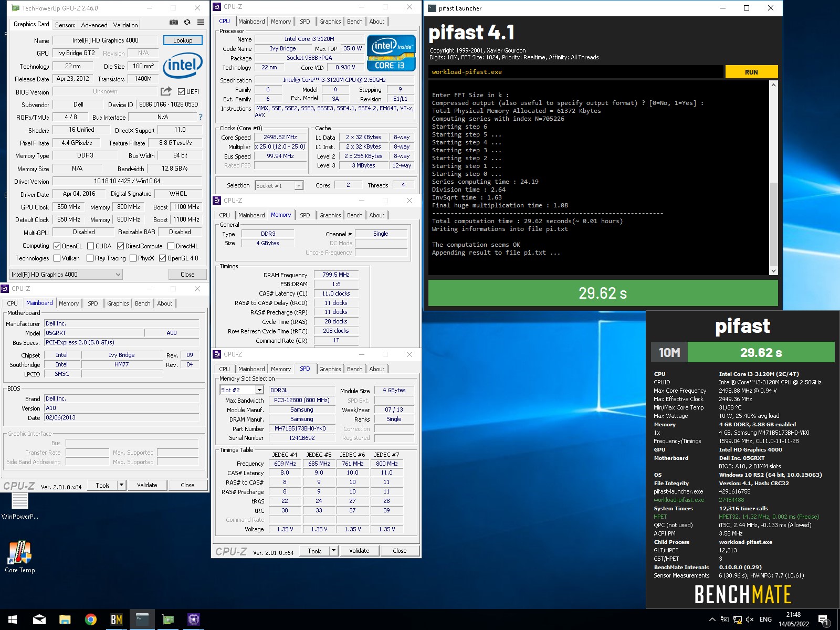Toggle DirectML checkbox
This screenshot has height=630, width=840.
click(x=171, y=246)
